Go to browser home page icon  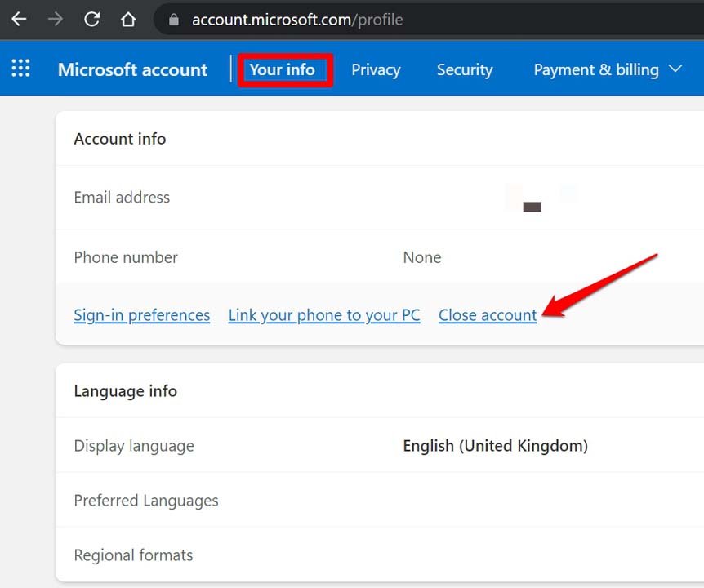128,19
